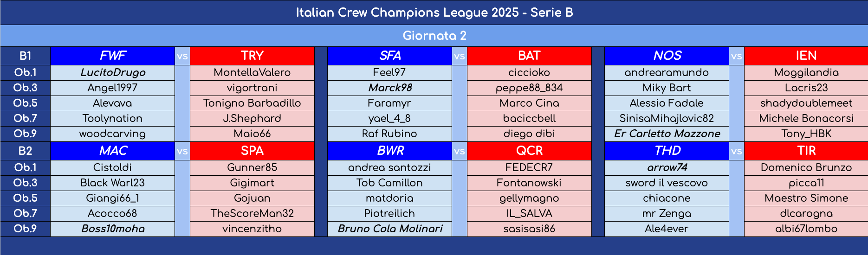Click the TIR team header

click(806, 151)
